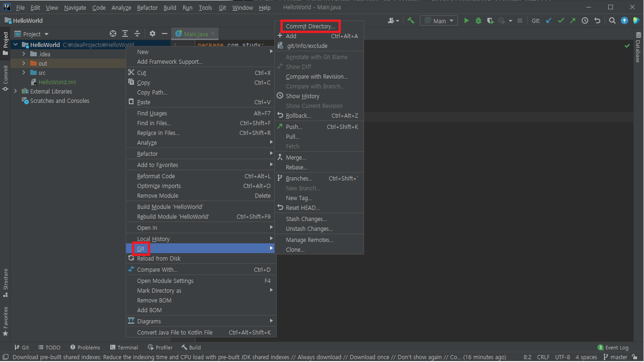Choose Git in the context menu
The height and width of the screenshot is (362, 644).
pos(201,248)
